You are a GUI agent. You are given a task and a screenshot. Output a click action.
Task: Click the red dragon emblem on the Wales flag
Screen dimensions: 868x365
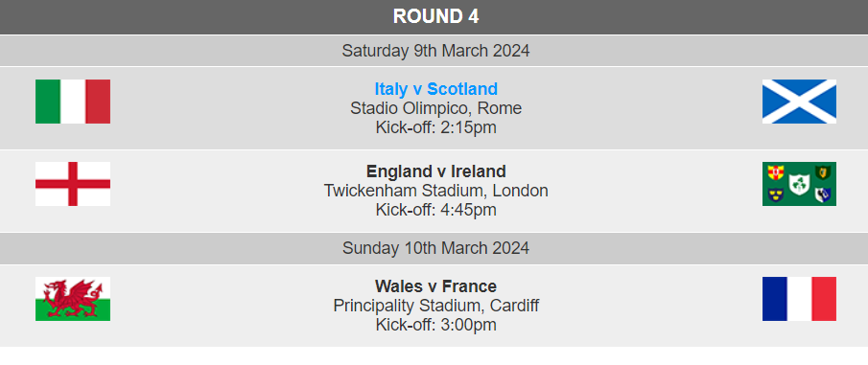(73, 298)
